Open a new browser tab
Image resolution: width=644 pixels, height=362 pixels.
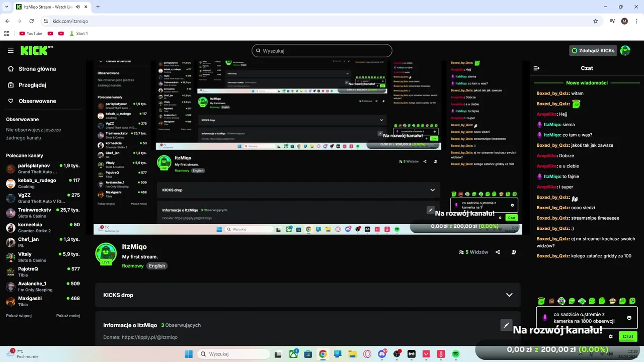pyautogui.click(x=98, y=7)
